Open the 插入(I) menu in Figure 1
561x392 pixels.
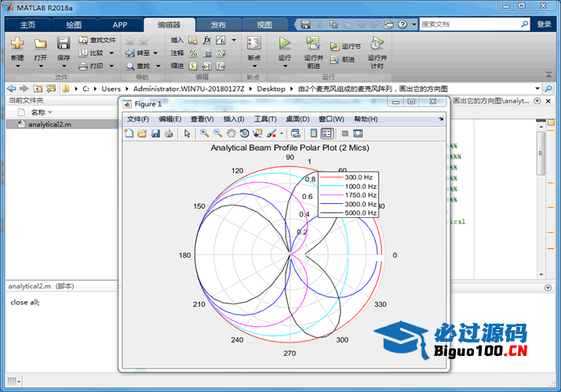234,119
